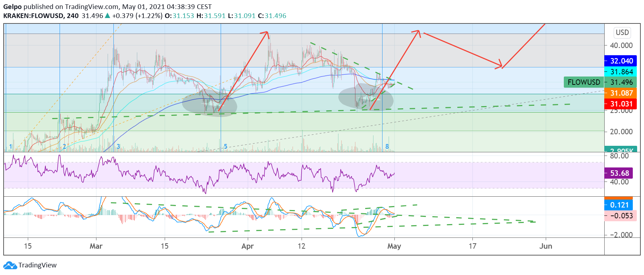Viewport: 644px width, 275px height.
Task: Click the -2.000 MACD axis tick
Action: [x=621, y=235]
